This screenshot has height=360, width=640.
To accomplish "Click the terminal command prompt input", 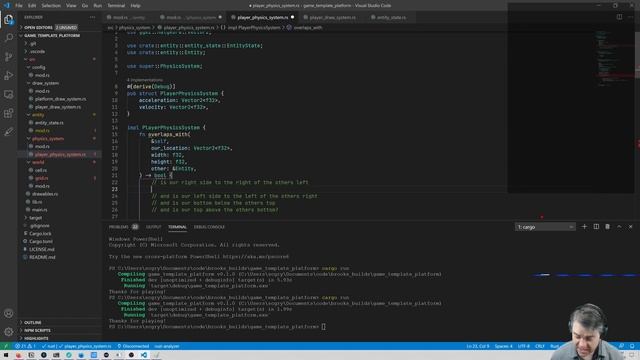I will pos(323,327).
